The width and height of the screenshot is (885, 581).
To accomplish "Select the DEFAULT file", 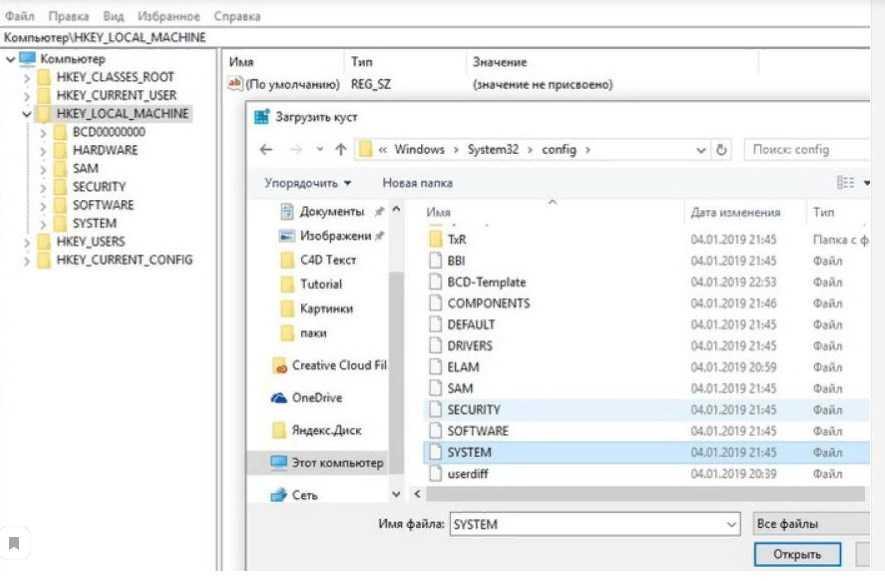I will 471,325.
